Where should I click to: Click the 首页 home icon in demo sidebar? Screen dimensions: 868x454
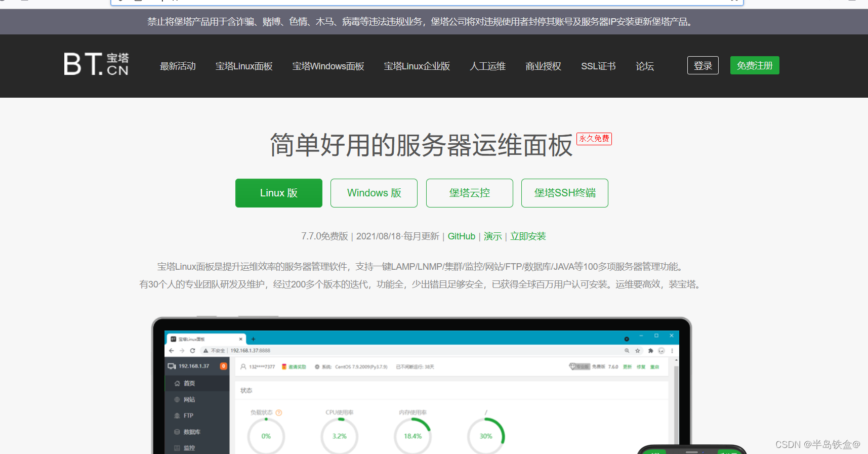pyautogui.click(x=177, y=384)
